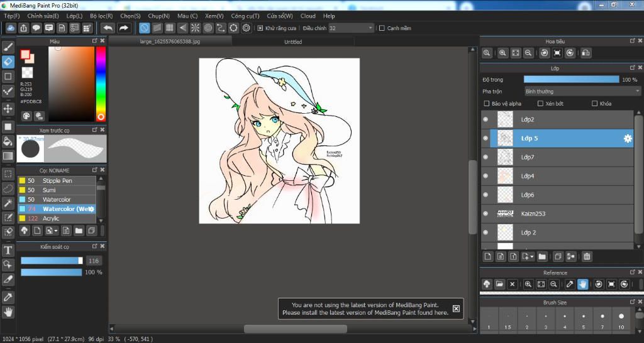
Task: Switch to the large_1625576065388.jpg tab
Action: (170, 41)
